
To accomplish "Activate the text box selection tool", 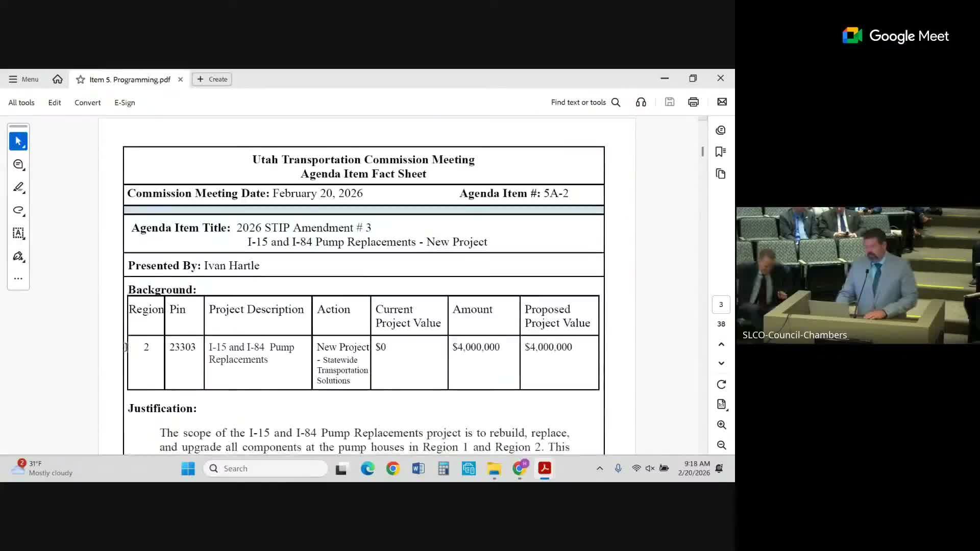I will coord(18,233).
